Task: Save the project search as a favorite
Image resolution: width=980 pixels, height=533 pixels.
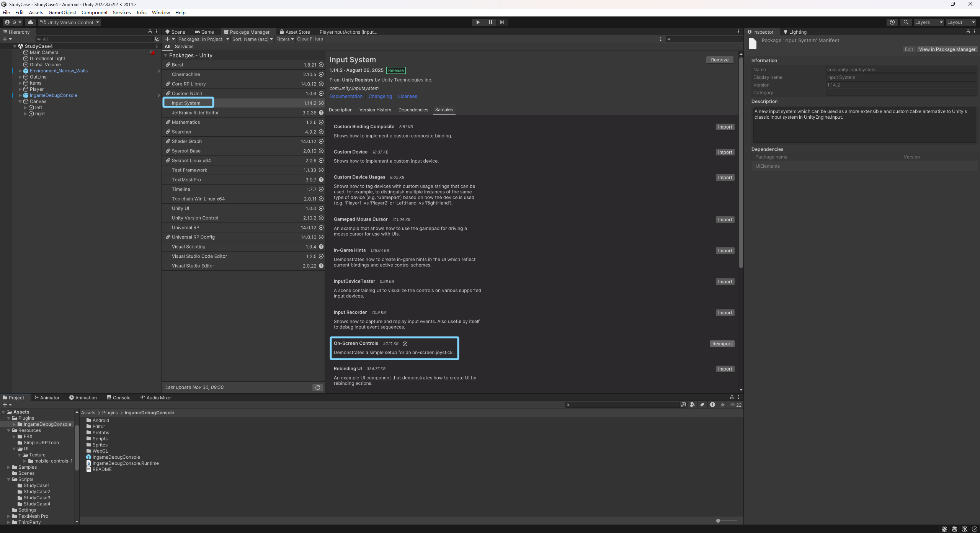Action: [722, 405]
